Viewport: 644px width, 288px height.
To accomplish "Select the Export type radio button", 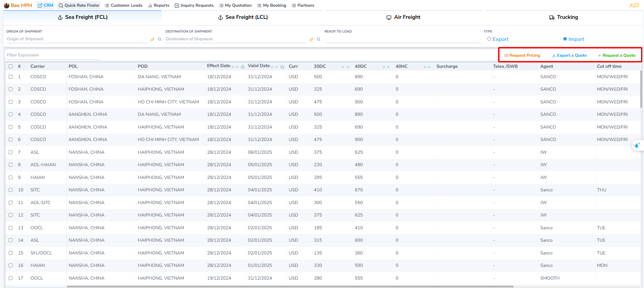I will 489,39.
